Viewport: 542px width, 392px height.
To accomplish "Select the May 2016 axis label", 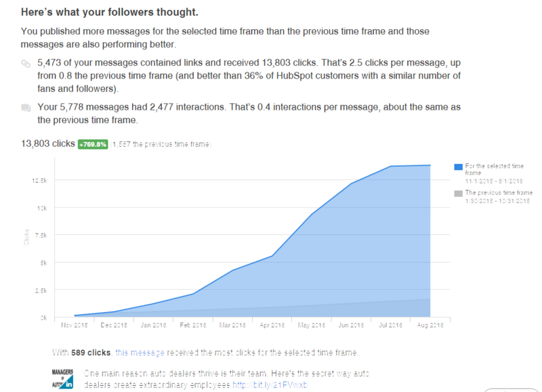I will 312,325.
